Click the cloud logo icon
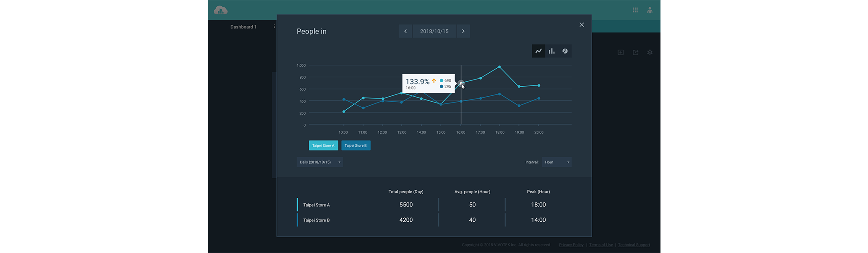 (221, 10)
